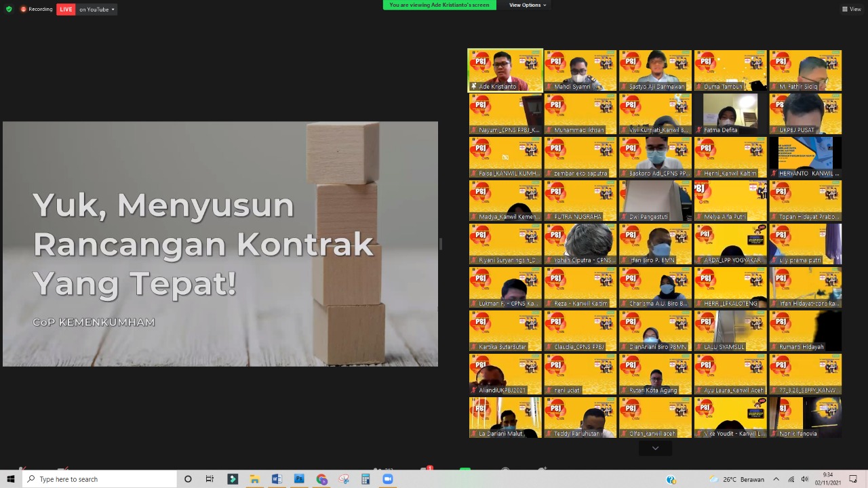Launch Photoshop from the taskbar
868x488 pixels.
point(299,479)
